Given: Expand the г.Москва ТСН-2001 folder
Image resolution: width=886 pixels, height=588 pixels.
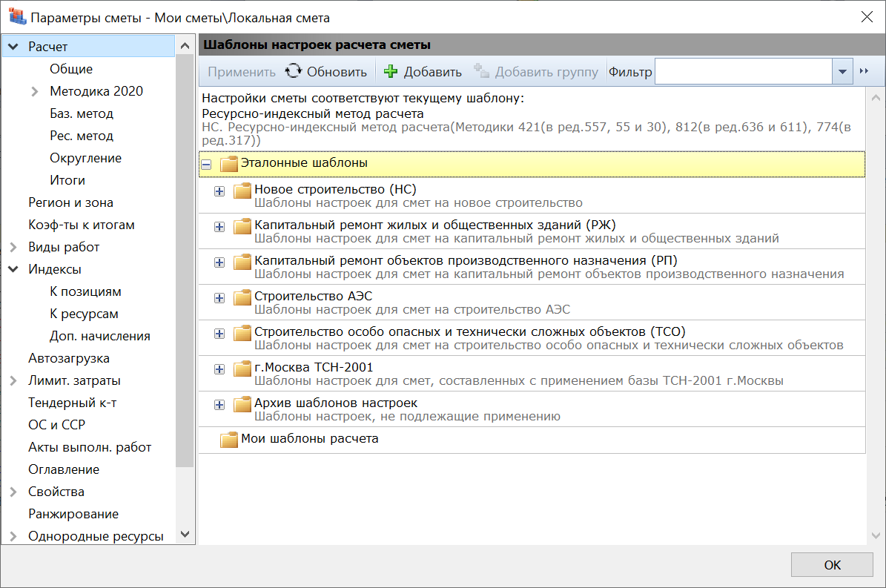Looking at the screenshot, I should (219, 369).
